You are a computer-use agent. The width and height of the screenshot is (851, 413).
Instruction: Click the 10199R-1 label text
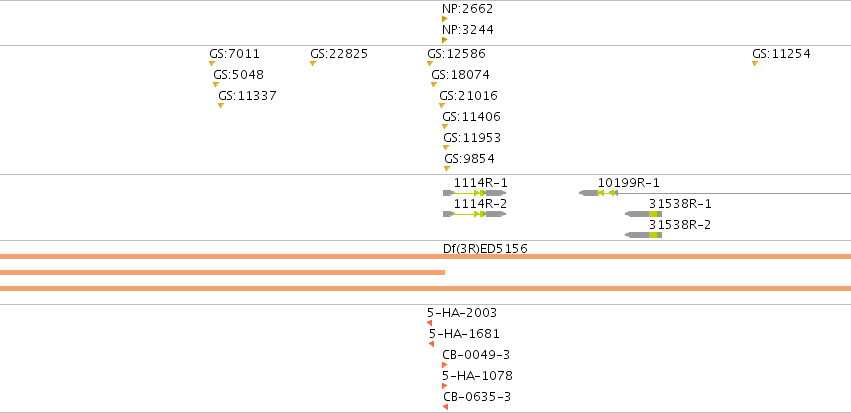[x=629, y=183]
